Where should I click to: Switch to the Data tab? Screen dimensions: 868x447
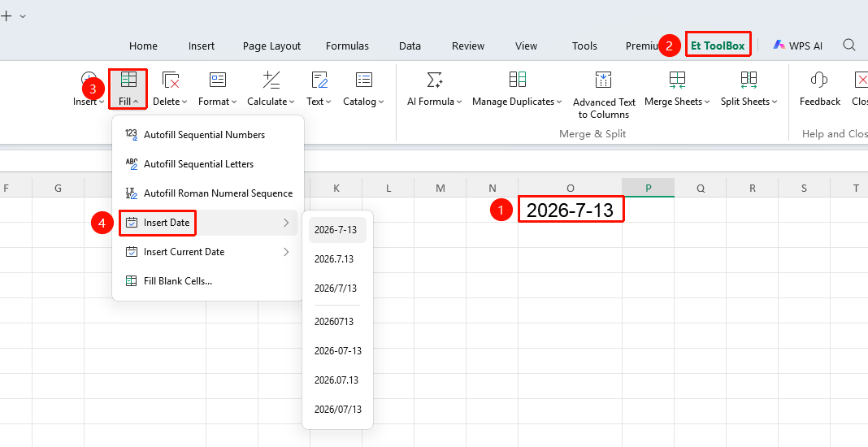[410, 46]
